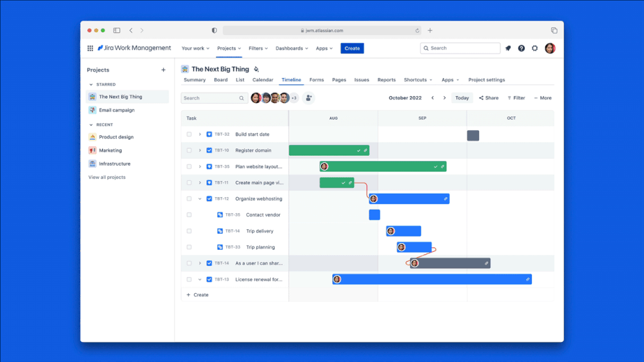This screenshot has height=362, width=644.
Task: Go to next month arrow
Action: click(444, 98)
